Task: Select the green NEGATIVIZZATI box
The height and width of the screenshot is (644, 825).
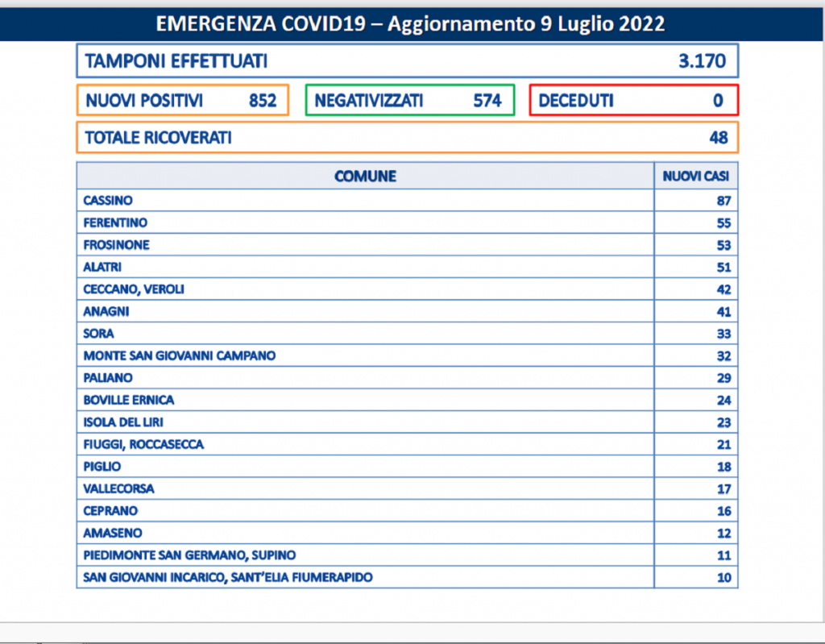Action: [x=409, y=101]
